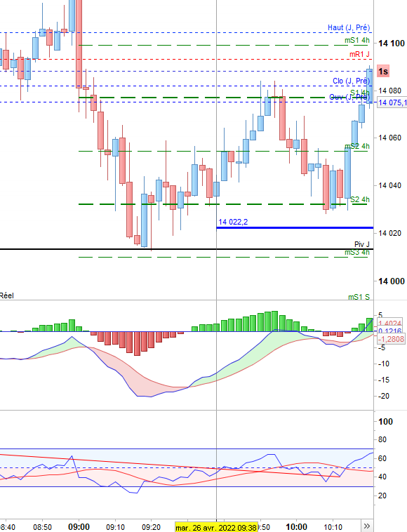Click the pink 1s countdown badge
The height and width of the screenshot is (532, 407).
[x=383, y=72]
